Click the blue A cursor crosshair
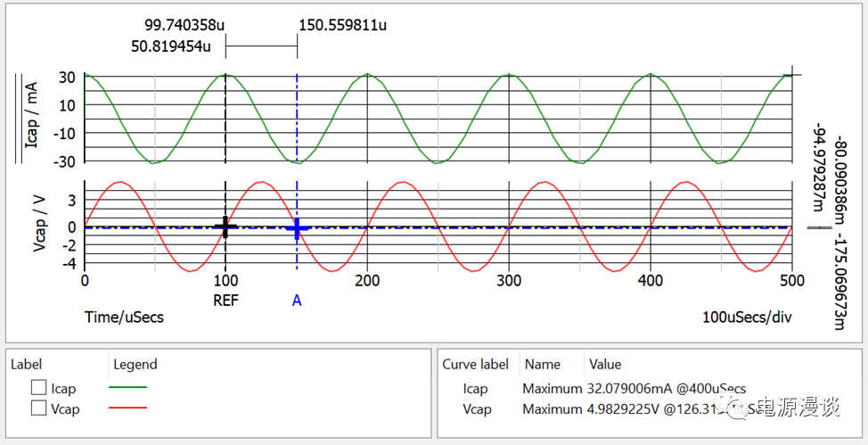 tap(297, 228)
